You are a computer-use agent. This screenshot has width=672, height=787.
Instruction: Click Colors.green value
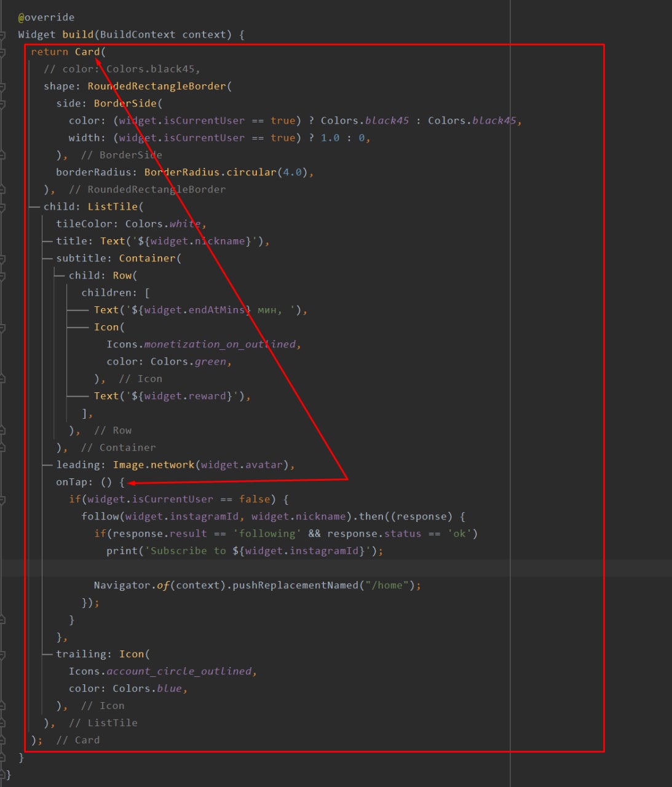[x=188, y=362]
